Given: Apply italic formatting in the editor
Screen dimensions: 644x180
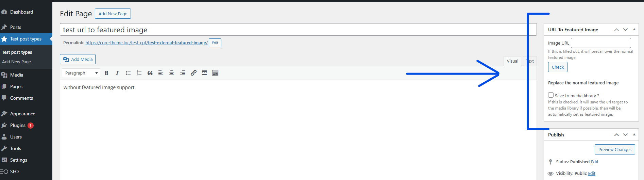Looking at the screenshot, I should pos(117,73).
